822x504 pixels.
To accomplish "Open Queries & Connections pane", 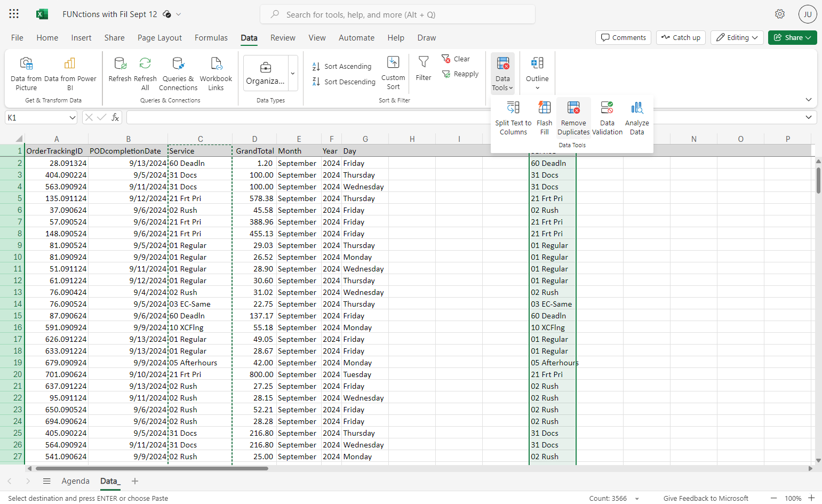I will coord(178,74).
